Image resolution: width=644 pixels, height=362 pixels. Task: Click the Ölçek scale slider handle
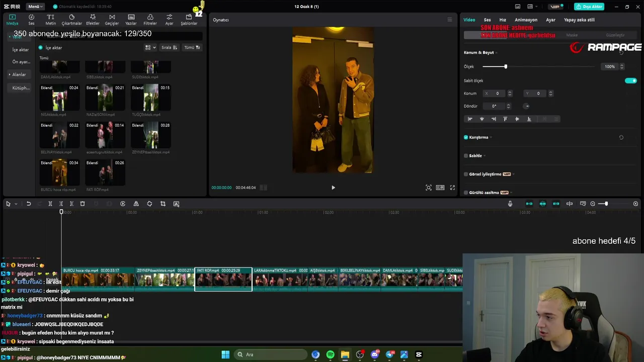tap(506, 66)
